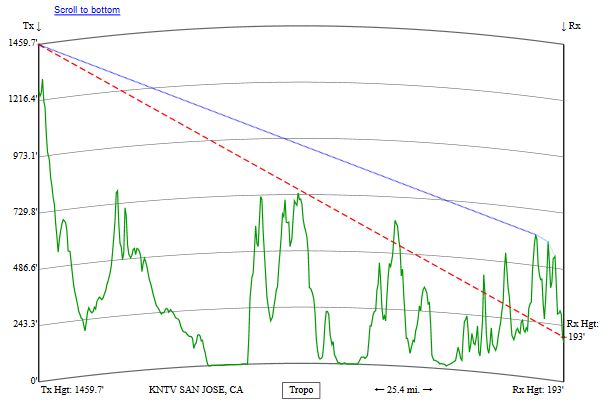Screen dimensions: 602x416
Task: Select the 486.6' elevation axis label
Action: pos(22,268)
